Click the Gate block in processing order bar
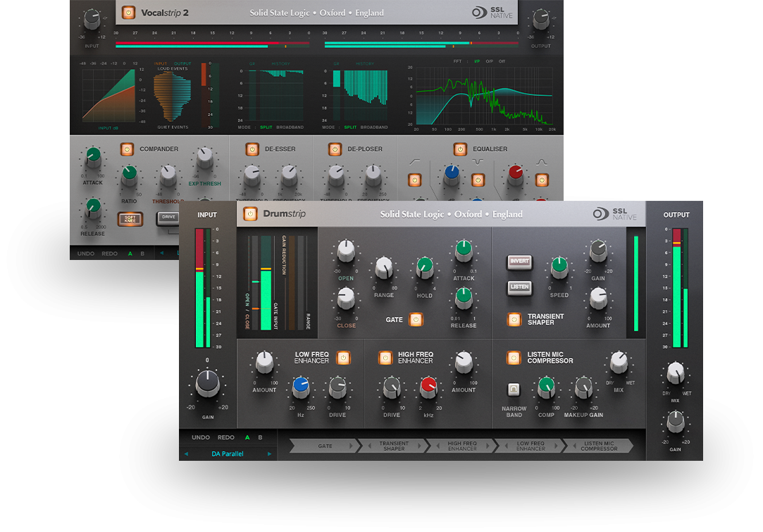Viewport: 763px width, 532px height. pyautogui.click(x=325, y=446)
